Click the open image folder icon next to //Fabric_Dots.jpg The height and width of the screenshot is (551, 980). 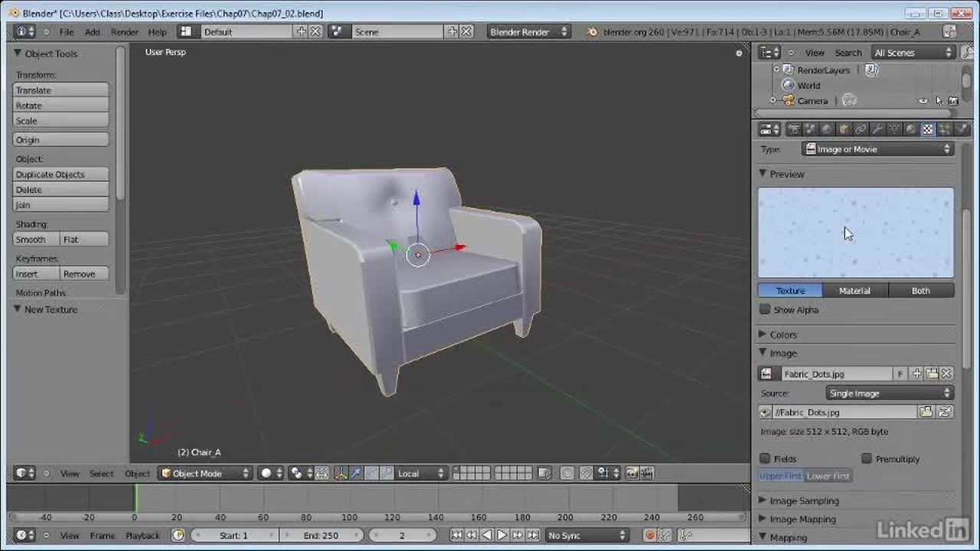926,412
